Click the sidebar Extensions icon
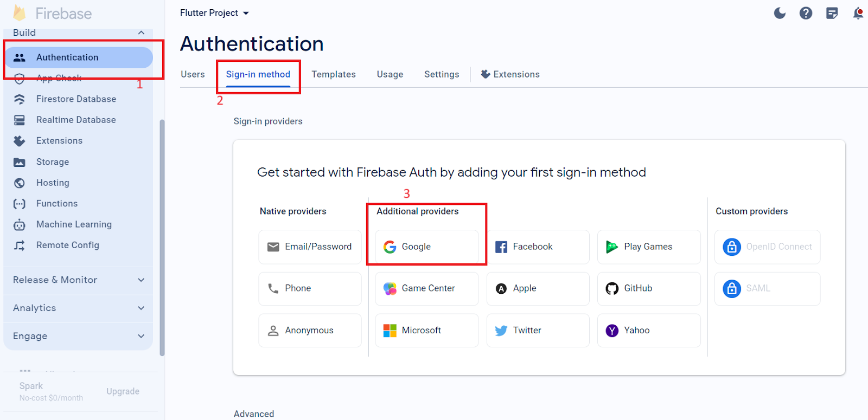868x420 pixels. coord(20,141)
